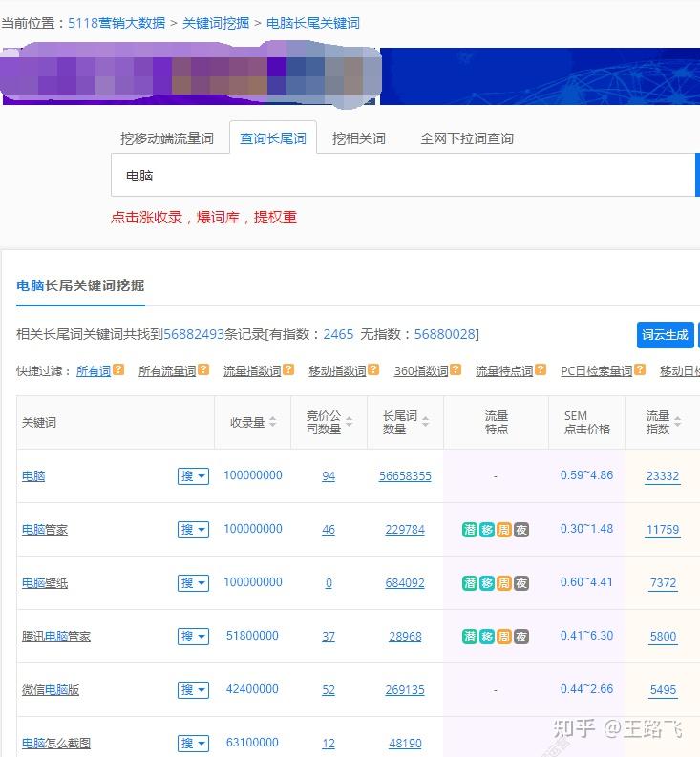Open 搜 dropdown in 电脑管家 row
The image size is (700, 757).
pos(193,530)
